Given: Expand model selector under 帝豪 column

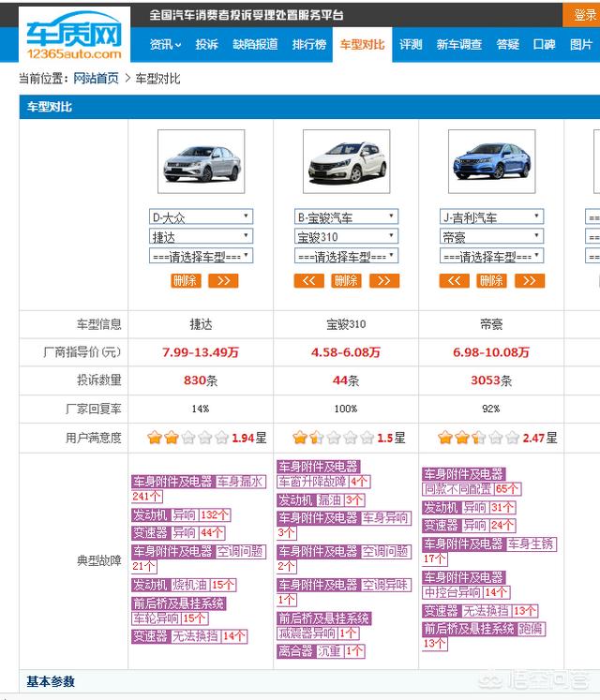Looking at the screenshot, I should click(491, 257).
